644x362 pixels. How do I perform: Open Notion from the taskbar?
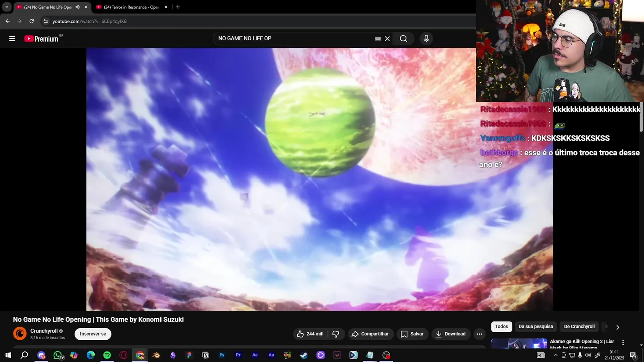coord(205,355)
